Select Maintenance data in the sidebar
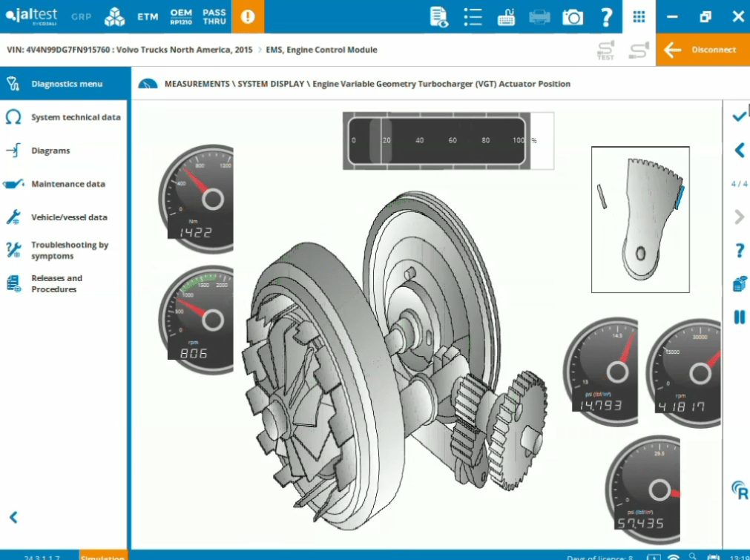 pos(66,184)
